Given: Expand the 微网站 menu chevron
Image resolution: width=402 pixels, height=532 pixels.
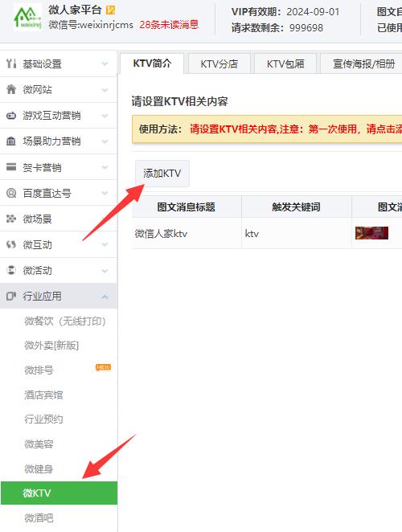Looking at the screenshot, I should coord(105,89).
